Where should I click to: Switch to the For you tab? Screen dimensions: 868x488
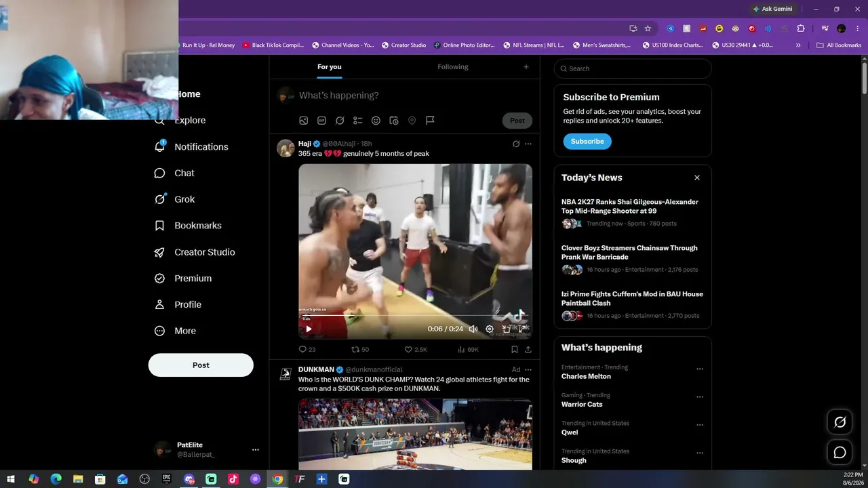pos(330,67)
